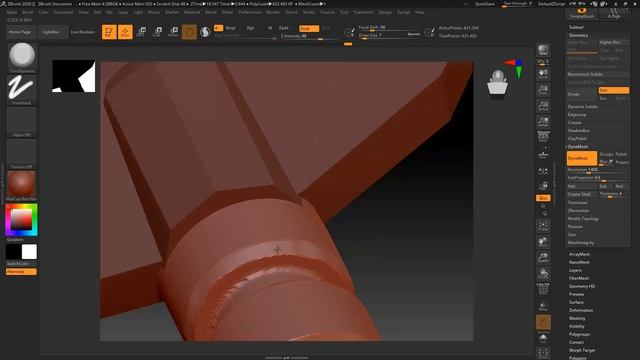This screenshot has width=640, height=360.
Task: Click the Zoom canvas icon
Action: 543,90
